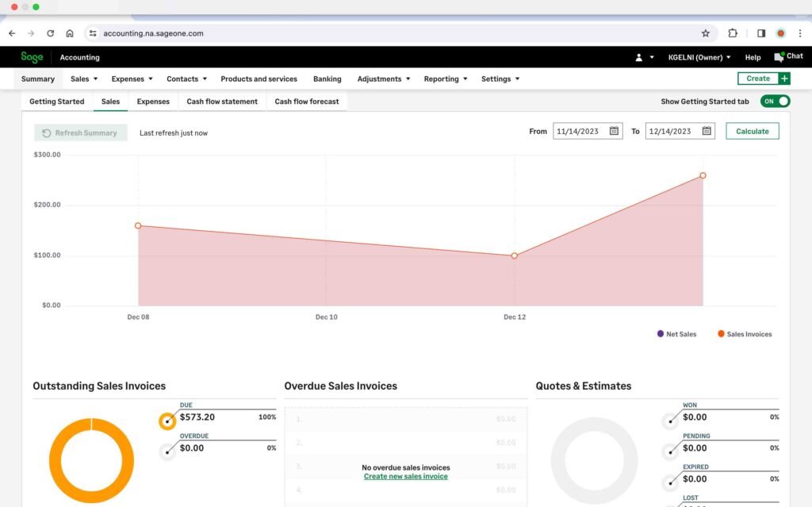Open the user account icon menu
The image size is (812, 507).
[639, 56]
